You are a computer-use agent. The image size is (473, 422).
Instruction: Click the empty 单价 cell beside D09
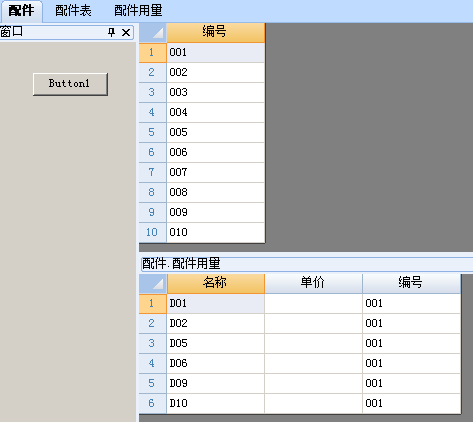[313, 384]
